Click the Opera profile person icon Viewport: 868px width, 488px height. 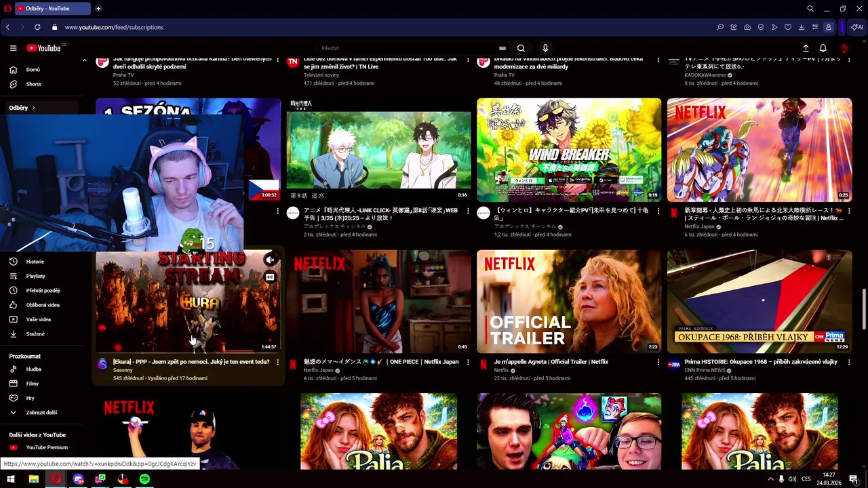[829, 27]
